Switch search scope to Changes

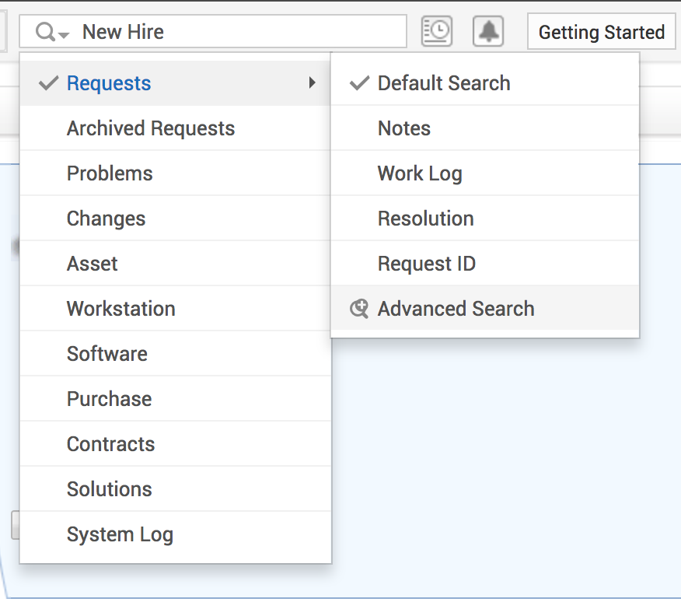[x=106, y=219]
